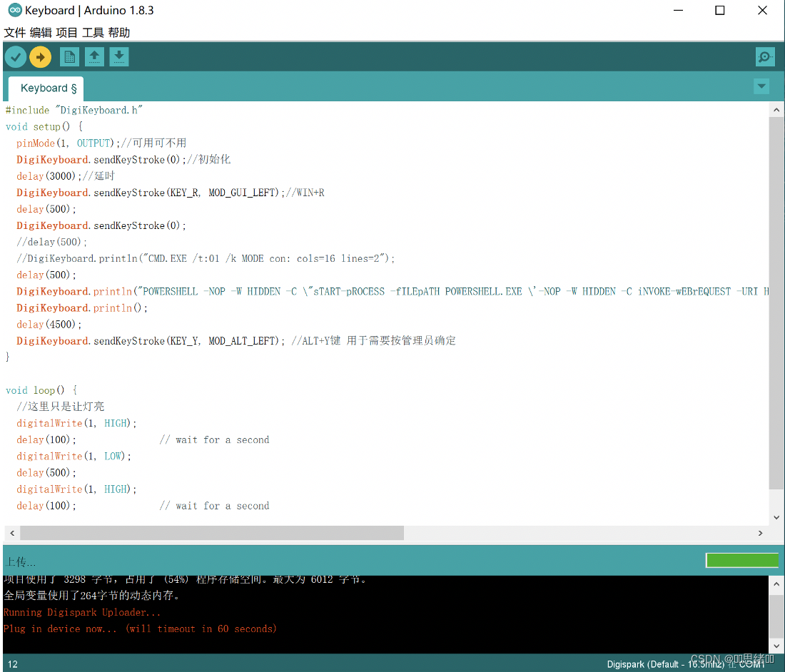The height and width of the screenshot is (672, 785).
Task: Click the 'Running Digispark Uploader...' console line
Action: pos(82,613)
